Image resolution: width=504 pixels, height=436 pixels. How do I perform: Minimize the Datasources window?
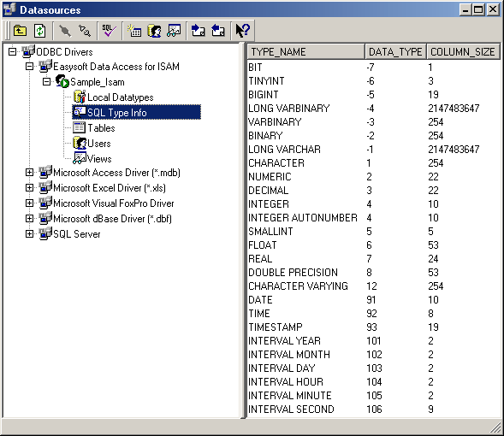click(x=465, y=9)
